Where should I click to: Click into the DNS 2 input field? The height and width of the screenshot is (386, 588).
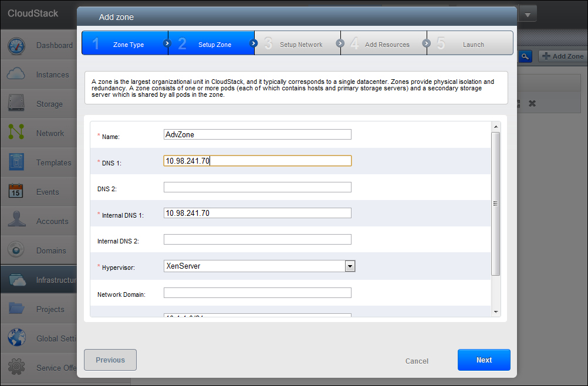pos(257,187)
